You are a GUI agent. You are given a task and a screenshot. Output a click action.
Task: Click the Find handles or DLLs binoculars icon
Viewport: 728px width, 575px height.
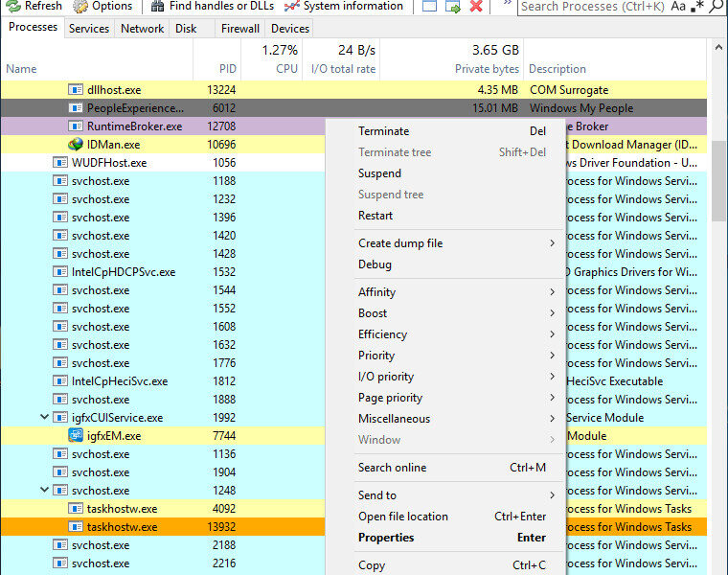[x=158, y=6]
